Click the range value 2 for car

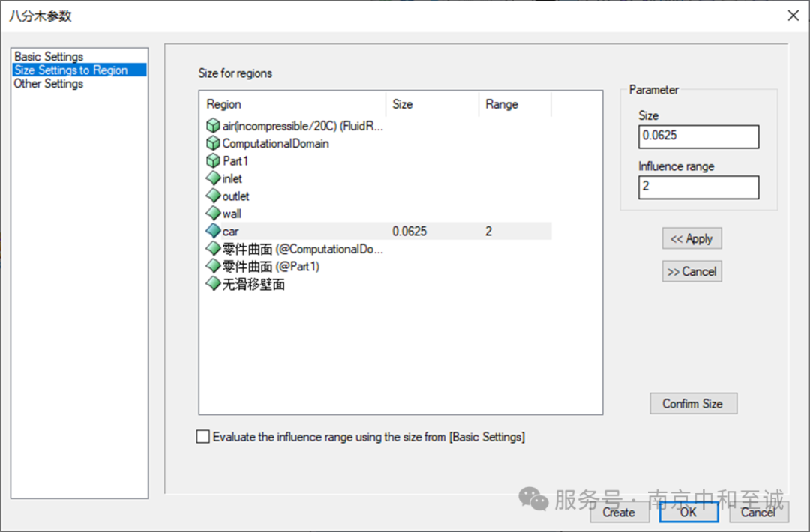(x=489, y=232)
